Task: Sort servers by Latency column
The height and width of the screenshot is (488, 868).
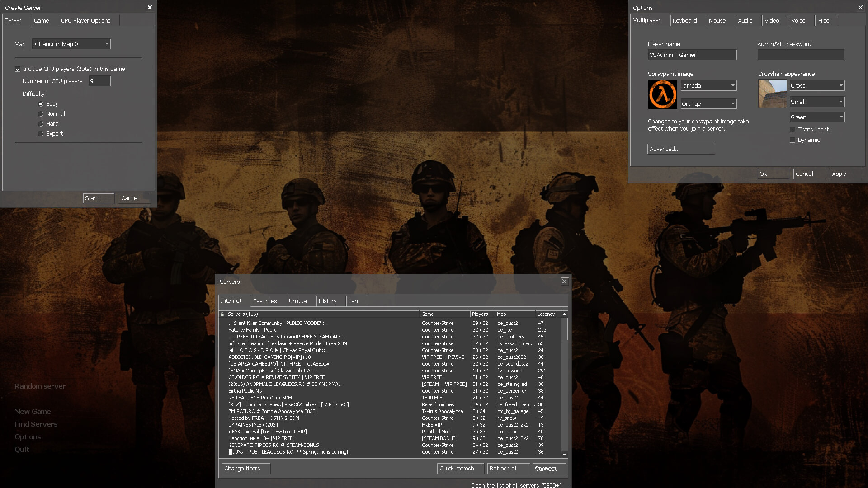Action: tap(548, 314)
